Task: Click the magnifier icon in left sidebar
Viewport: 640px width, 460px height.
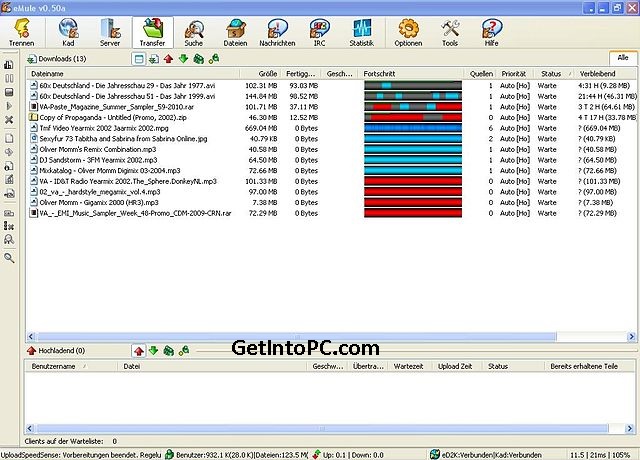Action: tap(9, 258)
